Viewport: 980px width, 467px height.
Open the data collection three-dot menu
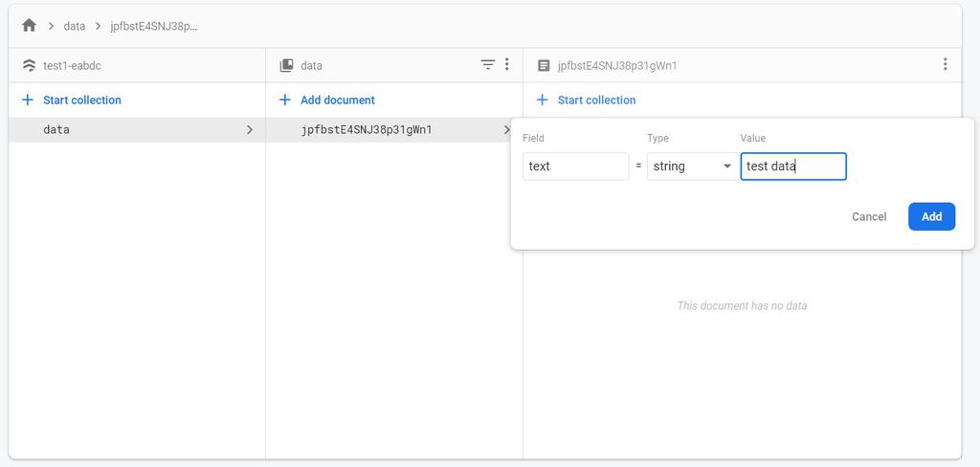507,65
